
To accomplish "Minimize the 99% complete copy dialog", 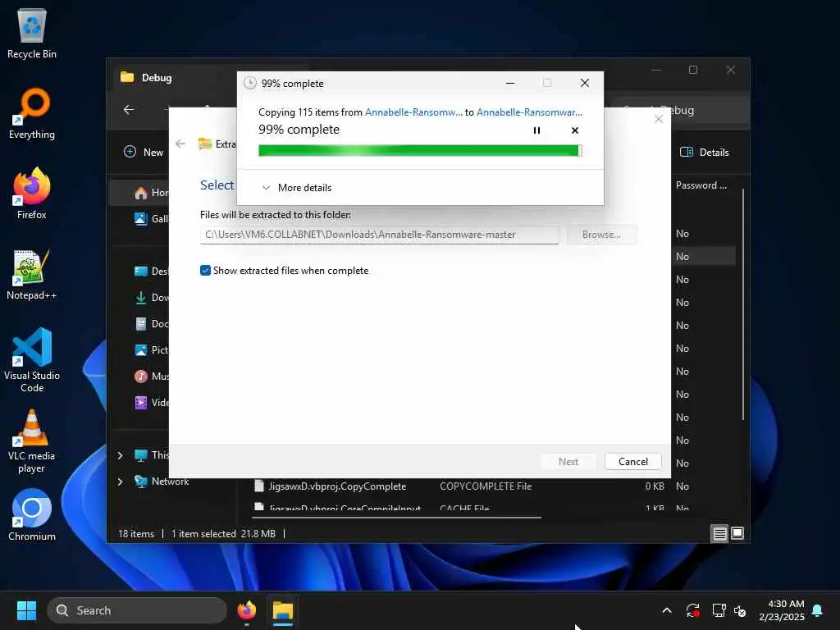I will [510, 83].
